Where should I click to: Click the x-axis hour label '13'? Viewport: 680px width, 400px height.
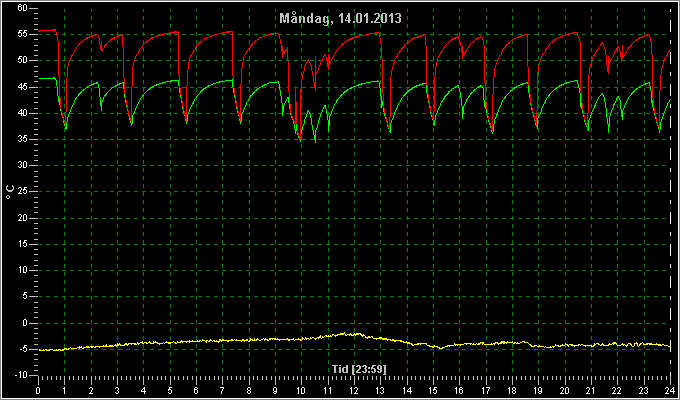coord(380,390)
